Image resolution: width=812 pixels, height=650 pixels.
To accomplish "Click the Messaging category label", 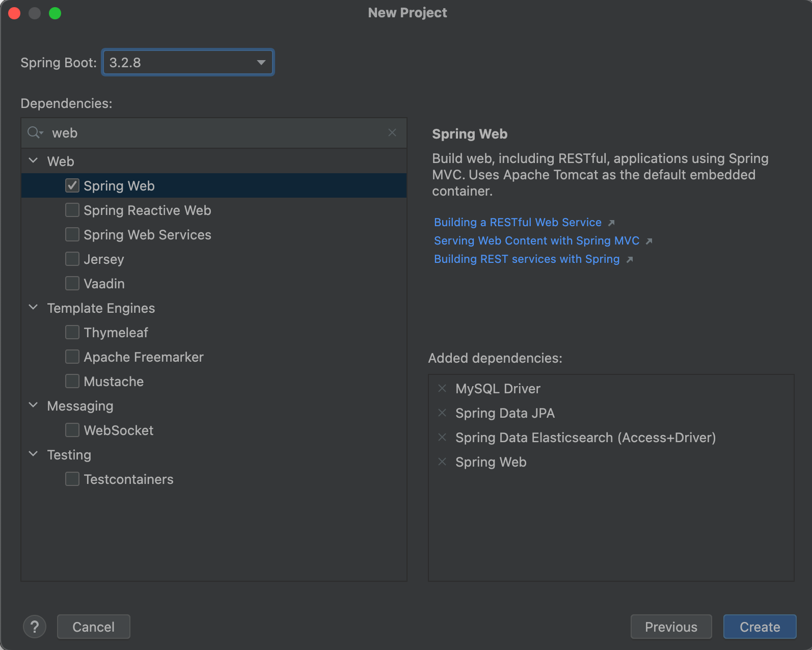I will coord(80,406).
